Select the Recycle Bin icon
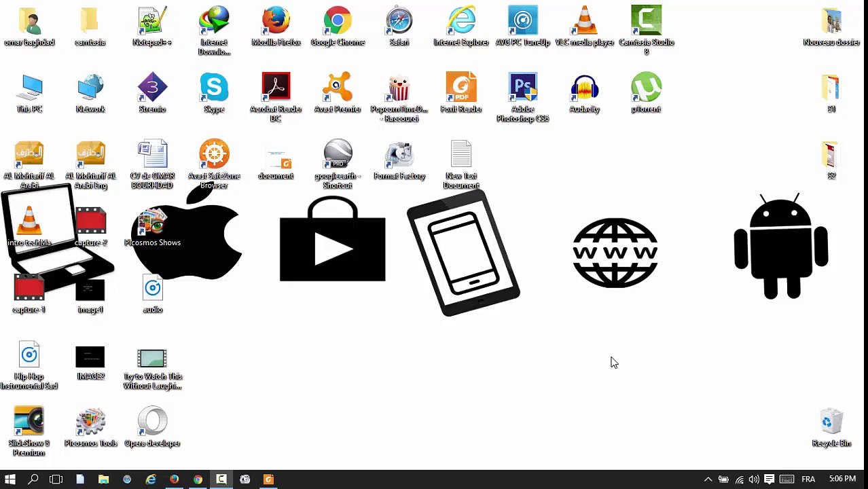This screenshot has height=489, width=868. click(831, 424)
